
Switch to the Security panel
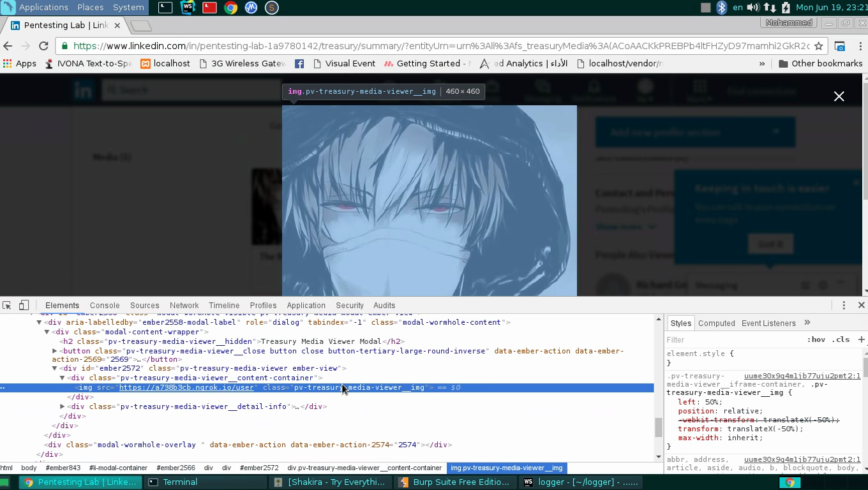point(350,306)
